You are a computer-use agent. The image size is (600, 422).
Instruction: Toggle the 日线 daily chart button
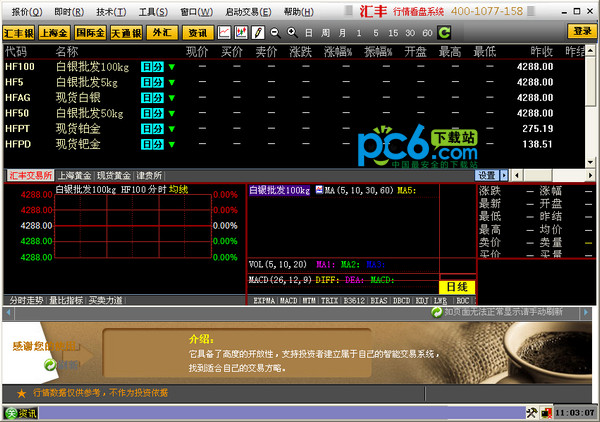[458, 287]
